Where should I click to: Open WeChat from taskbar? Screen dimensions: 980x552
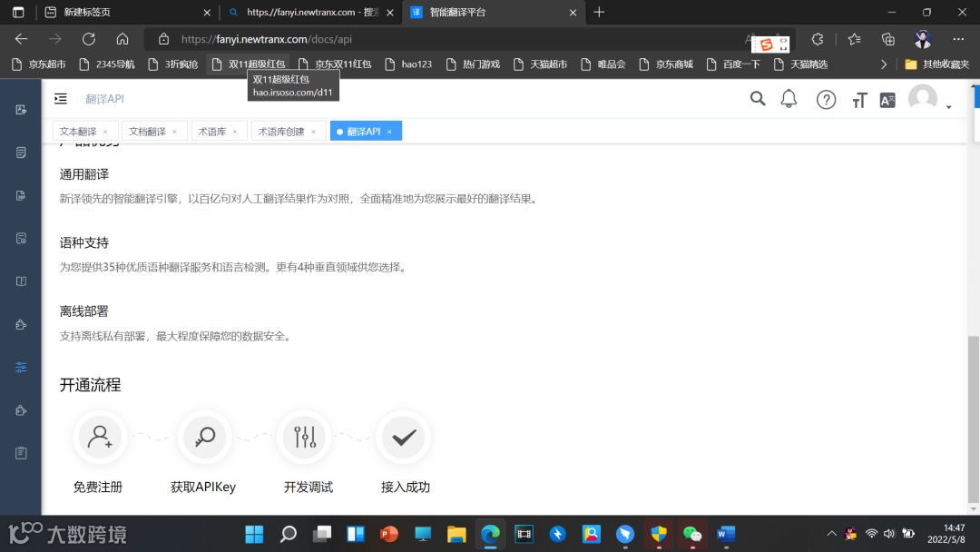click(x=691, y=534)
